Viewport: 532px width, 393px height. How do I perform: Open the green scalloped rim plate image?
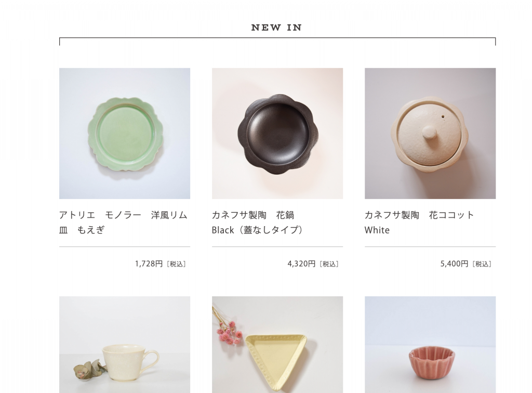coord(125,134)
